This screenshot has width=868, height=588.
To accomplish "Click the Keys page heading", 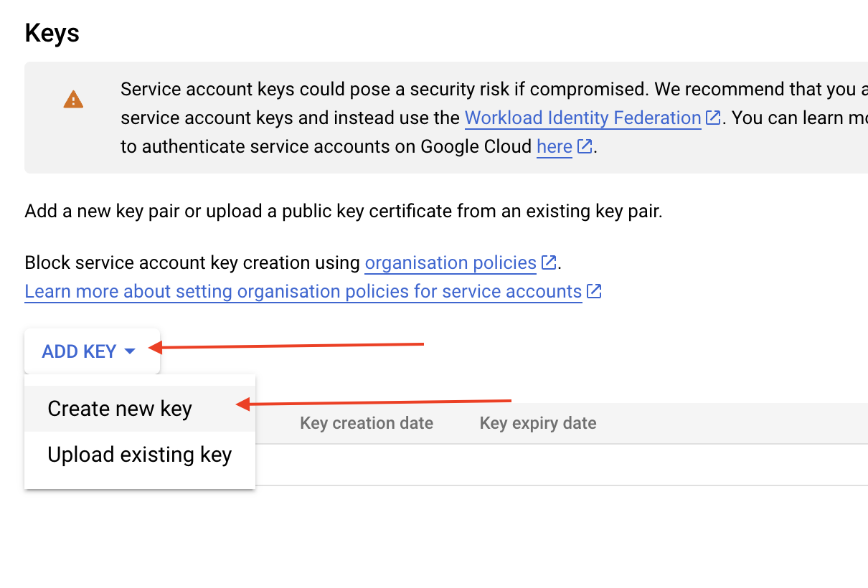I will [x=52, y=33].
